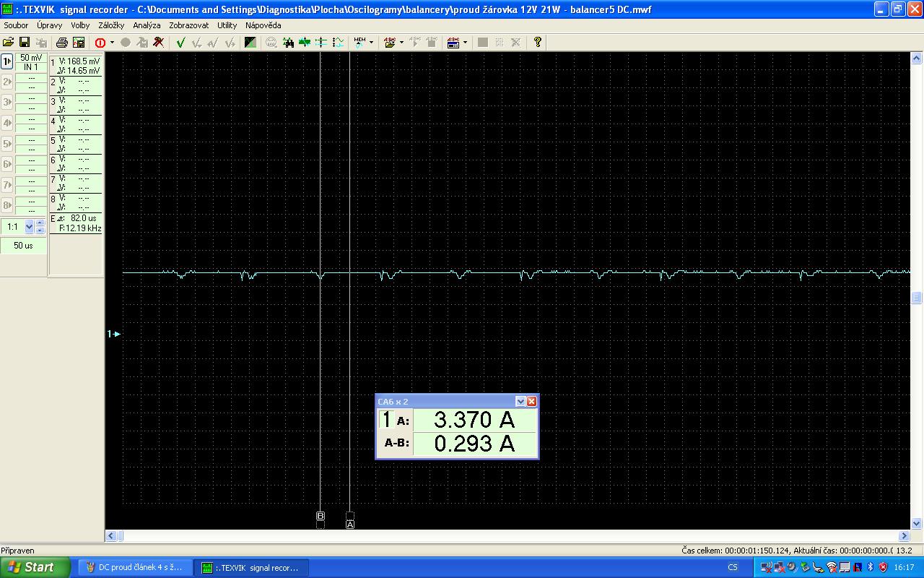The height and width of the screenshot is (578, 924).
Task: Open help with the yellow question mark icon
Action: [538, 43]
